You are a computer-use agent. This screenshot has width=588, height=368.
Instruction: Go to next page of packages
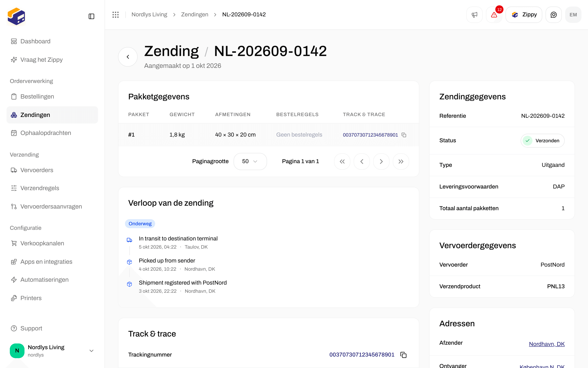(x=381, y=161)
